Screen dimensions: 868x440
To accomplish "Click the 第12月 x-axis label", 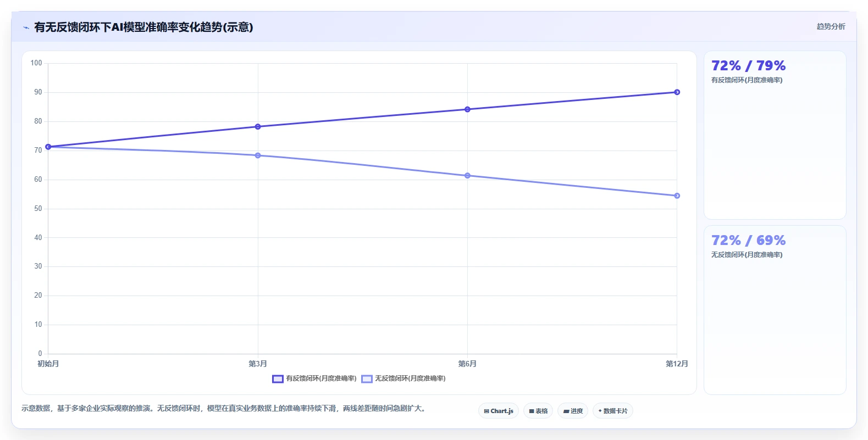I will point(677,364).
